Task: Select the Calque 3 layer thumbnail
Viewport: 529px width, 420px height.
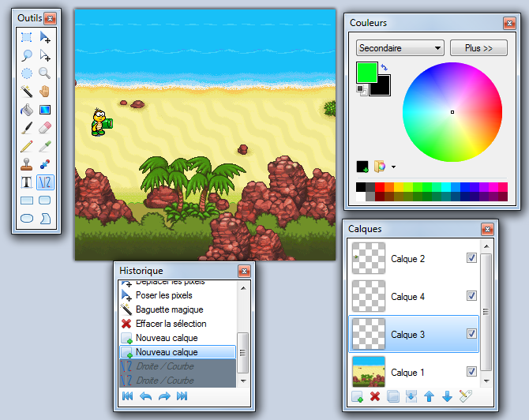Action: [367, 335]
